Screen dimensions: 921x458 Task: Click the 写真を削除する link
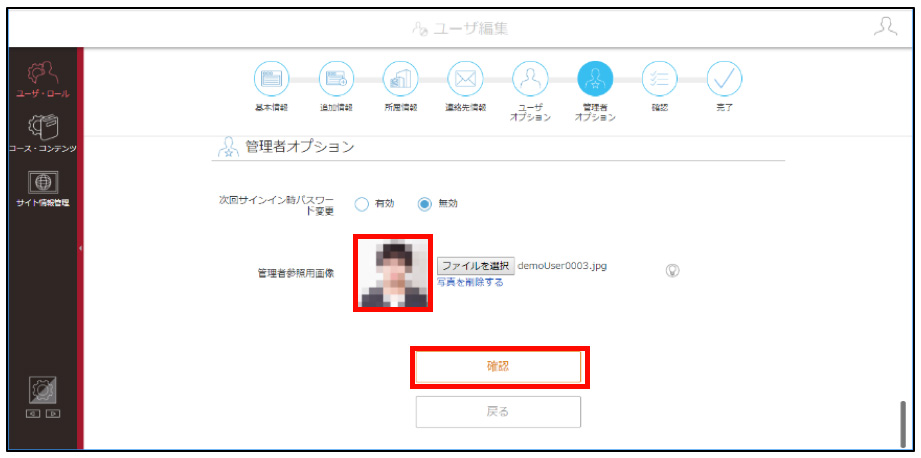[470, 282]
